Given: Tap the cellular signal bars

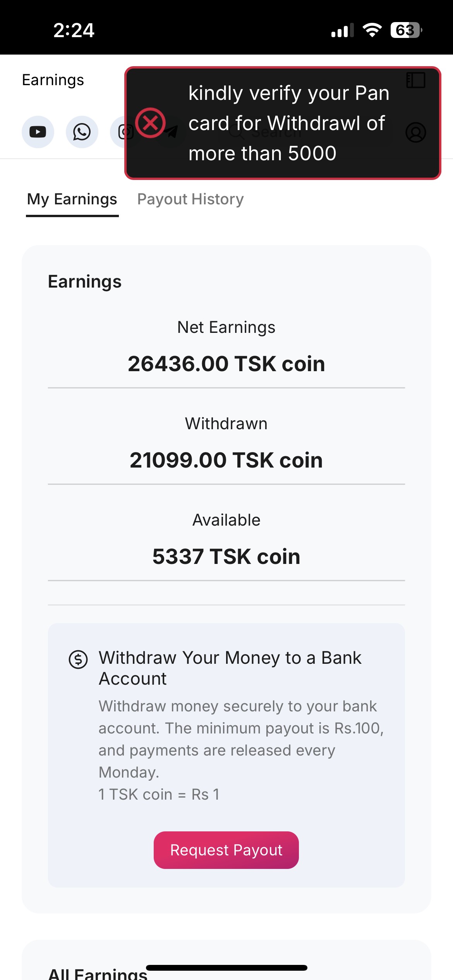Looking at the screenshot, I should pos(342,30).
